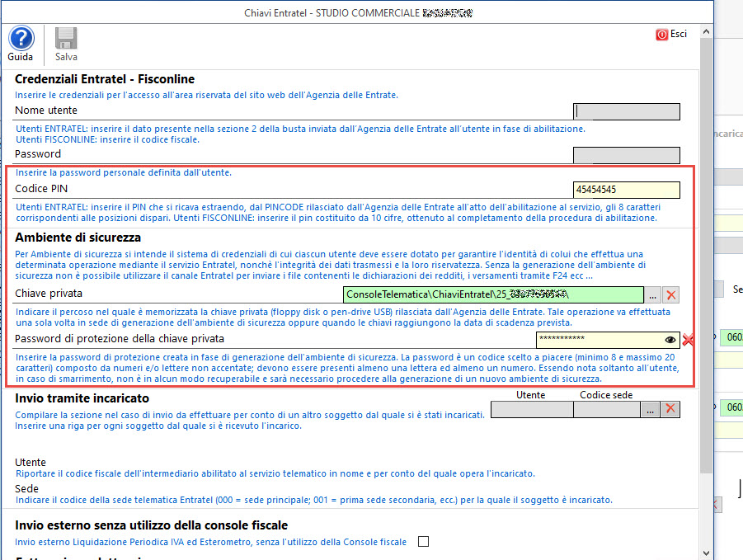Click the empty Password field under Nome utente
Image resolution: width=743 pixels, height=560 pixels.
point(627,155)
